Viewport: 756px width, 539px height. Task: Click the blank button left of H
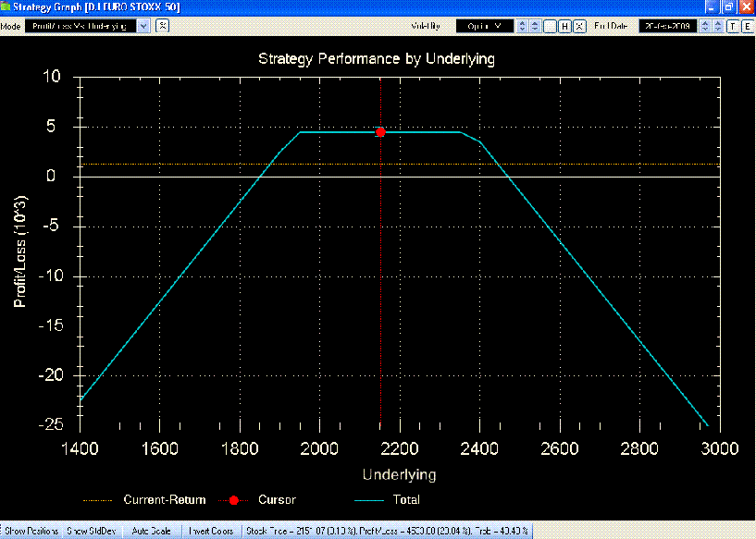(x=550, y=26)
